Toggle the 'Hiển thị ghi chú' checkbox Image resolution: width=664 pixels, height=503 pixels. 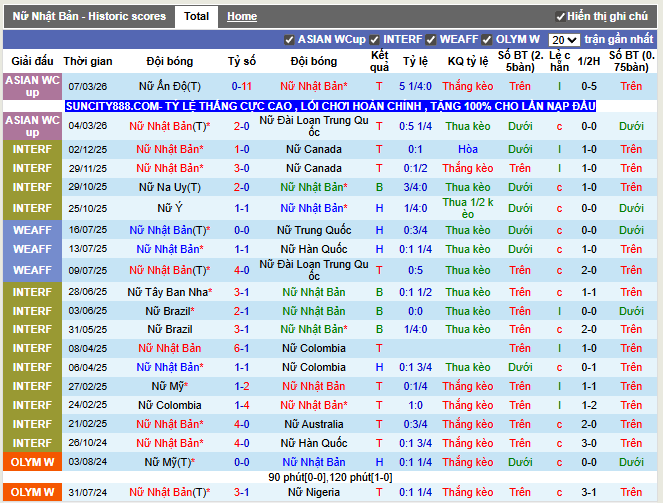(560, 17)
